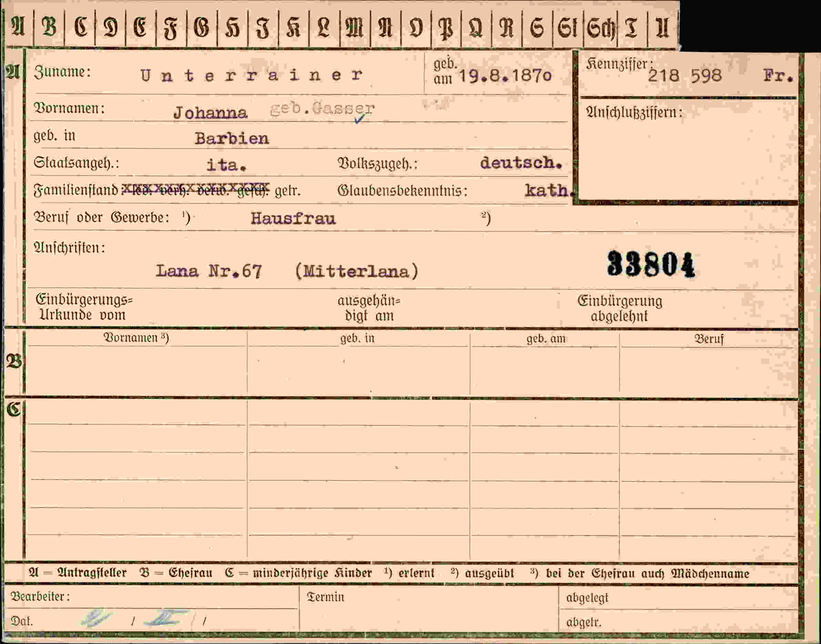Click the 'Einbürgerung abgelehnt' label
Image resolution: width=821 pixels, height=644 pixels.
620,309
